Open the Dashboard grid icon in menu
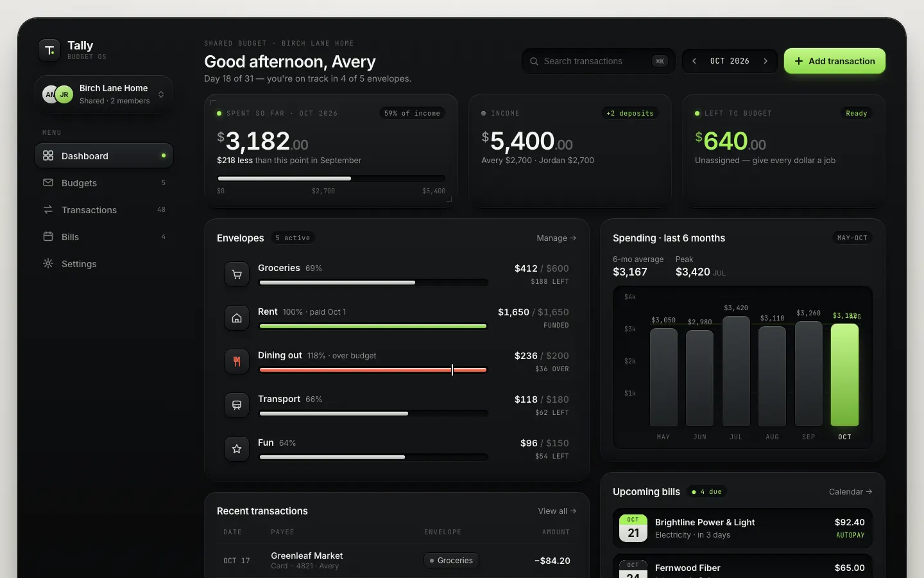Screen dimensions: 924x578 pyautogui.click(x=48, y=155)
